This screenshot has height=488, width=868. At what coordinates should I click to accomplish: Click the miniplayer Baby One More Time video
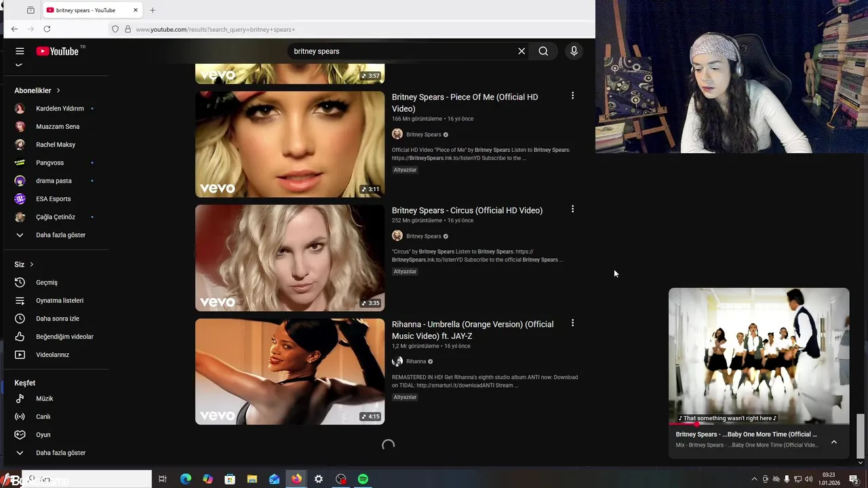point(759,356)
